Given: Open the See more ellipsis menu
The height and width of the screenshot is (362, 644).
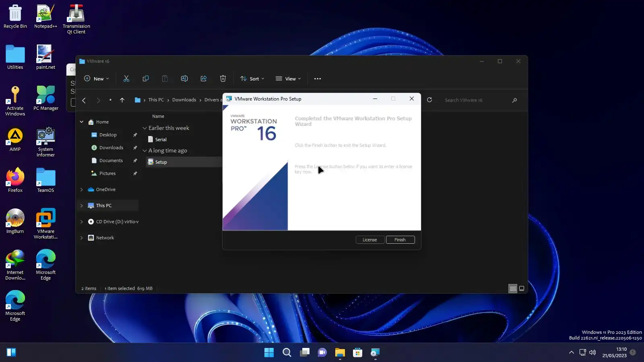Looking at the screenshot, I should coord(318,79).
